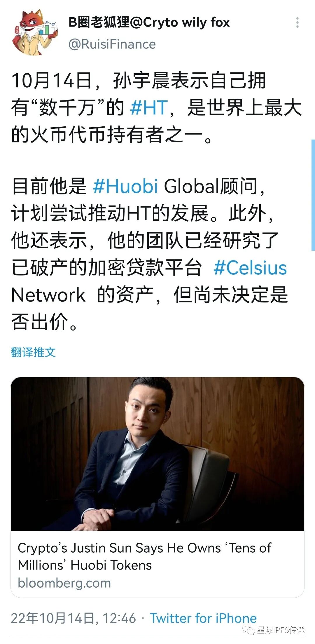Click the blue scrollbar indicator on right edge

pyautogui.click(x=313, y=195)
